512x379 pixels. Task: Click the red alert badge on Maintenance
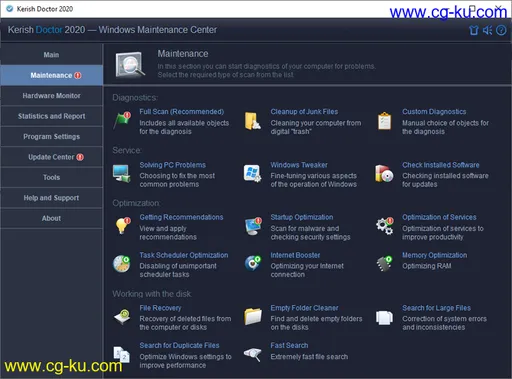click(x=78, y=75)
